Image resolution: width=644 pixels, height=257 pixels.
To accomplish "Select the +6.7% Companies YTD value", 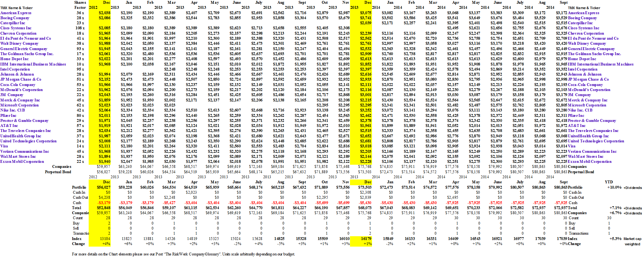I will coord(615,213).
